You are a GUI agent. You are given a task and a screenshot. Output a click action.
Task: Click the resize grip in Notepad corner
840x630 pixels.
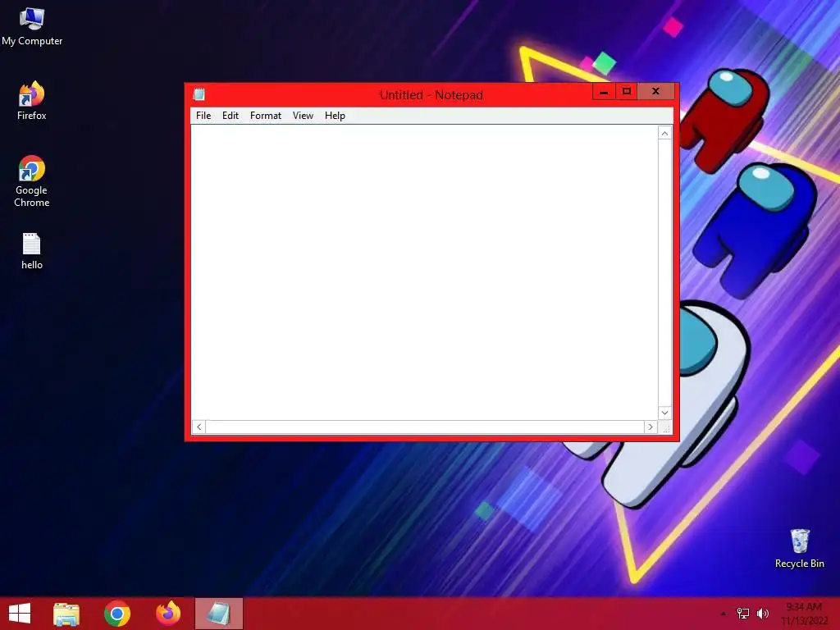tap(666, 427)
